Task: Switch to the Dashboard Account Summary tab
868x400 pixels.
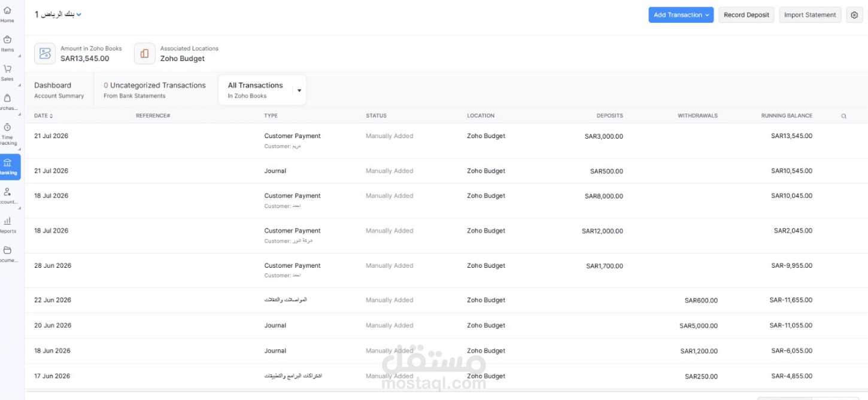Action: [59, 90]
